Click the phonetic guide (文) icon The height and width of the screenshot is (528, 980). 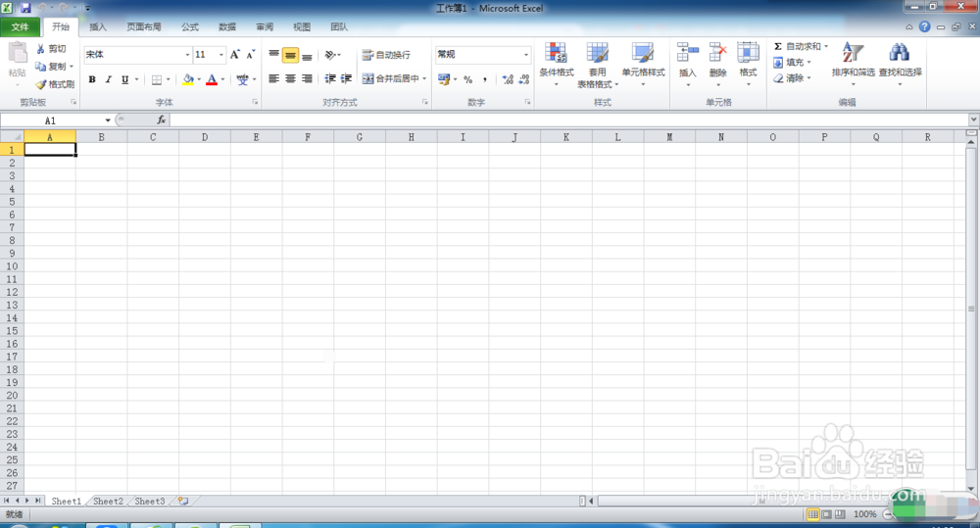pos(242,79)
